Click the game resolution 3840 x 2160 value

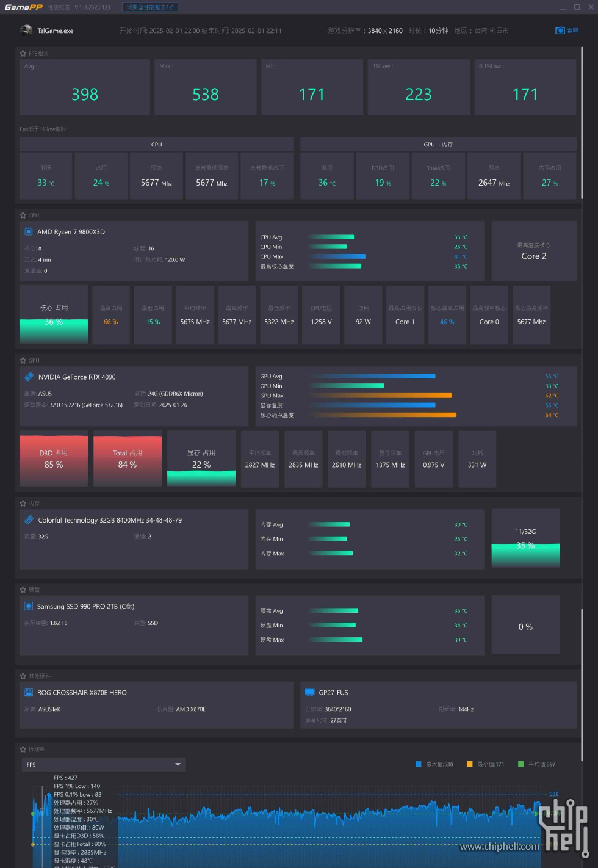point(385,31)
